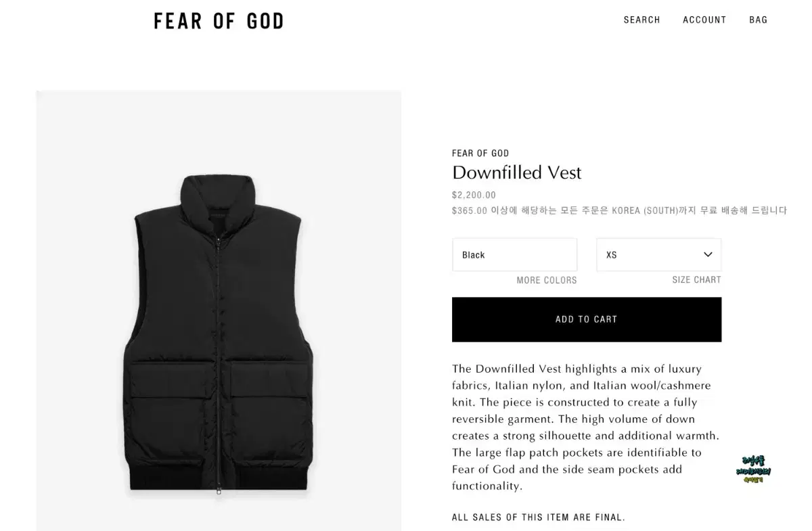812x531 pixels.
Task: Click the small green watermark sticker
Action: (x=753, y=469)
